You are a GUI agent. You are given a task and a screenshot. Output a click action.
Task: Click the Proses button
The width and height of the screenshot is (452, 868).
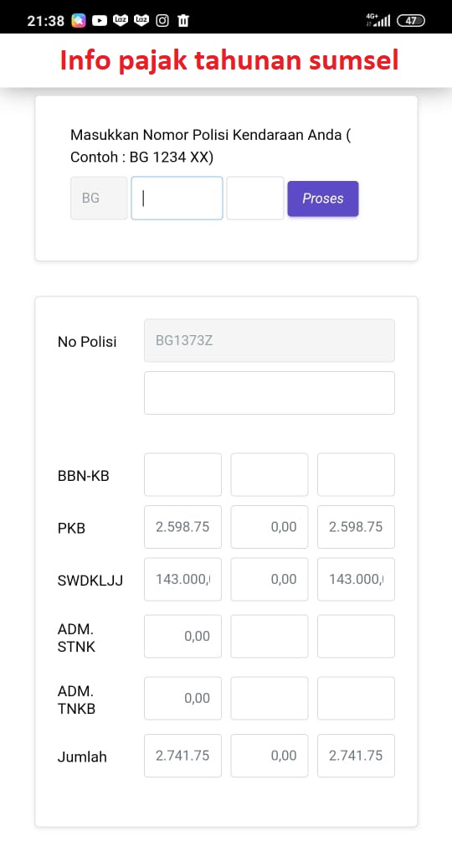point(323,199)
